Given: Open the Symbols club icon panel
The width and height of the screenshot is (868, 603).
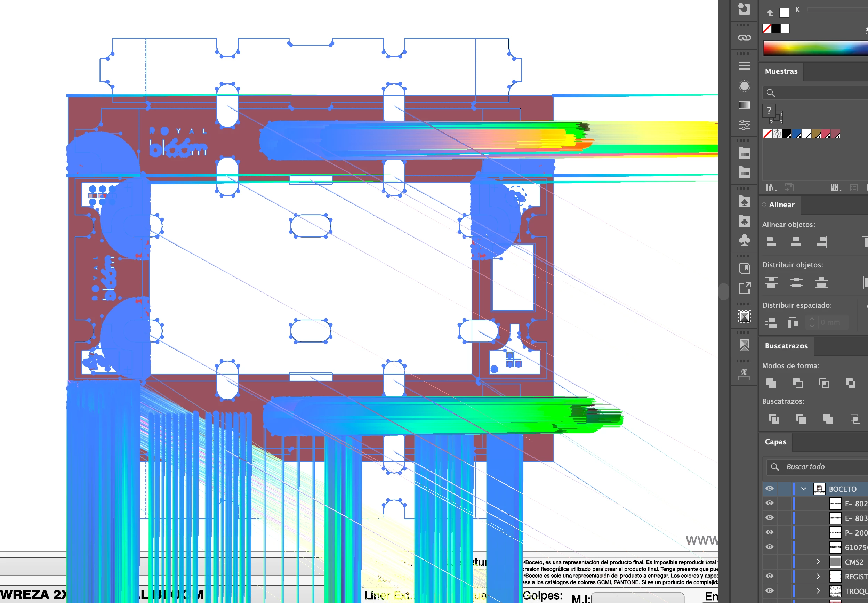Looking at the screenshot, I should [x=744, y=240].
